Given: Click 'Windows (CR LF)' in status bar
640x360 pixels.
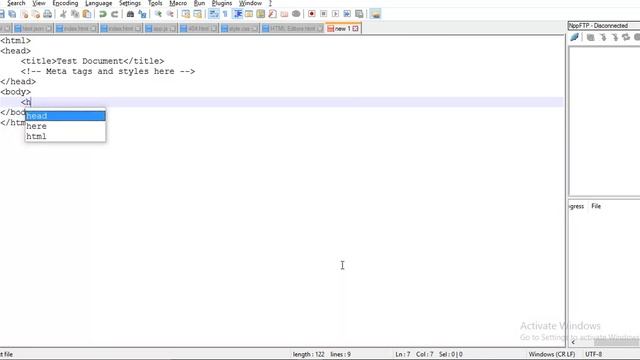Looking at the screenshot, I should (551, 354).
